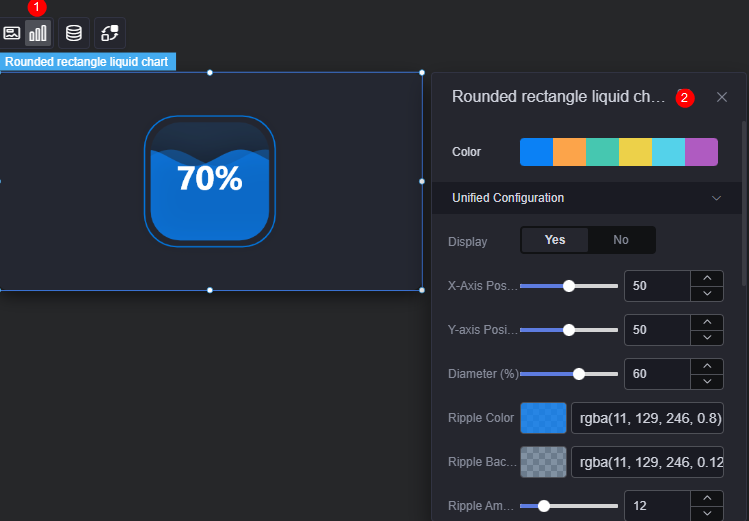Viewport: 749px width, 521px height.
Task: Set Display to No
Action: (x=621, y=240)
